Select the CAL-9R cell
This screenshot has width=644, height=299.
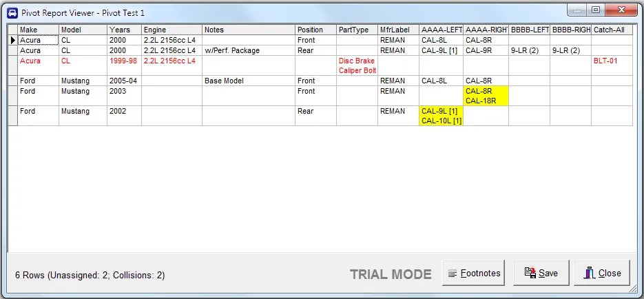486,50
